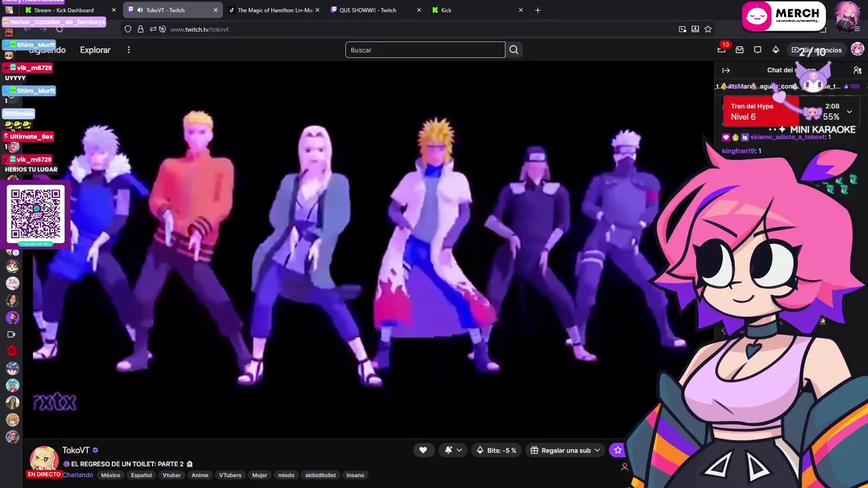This screenshot has height=488, width=868.
Task: Open the person icon under the star button
Action: pyautogui.click(x=625, y=466)
